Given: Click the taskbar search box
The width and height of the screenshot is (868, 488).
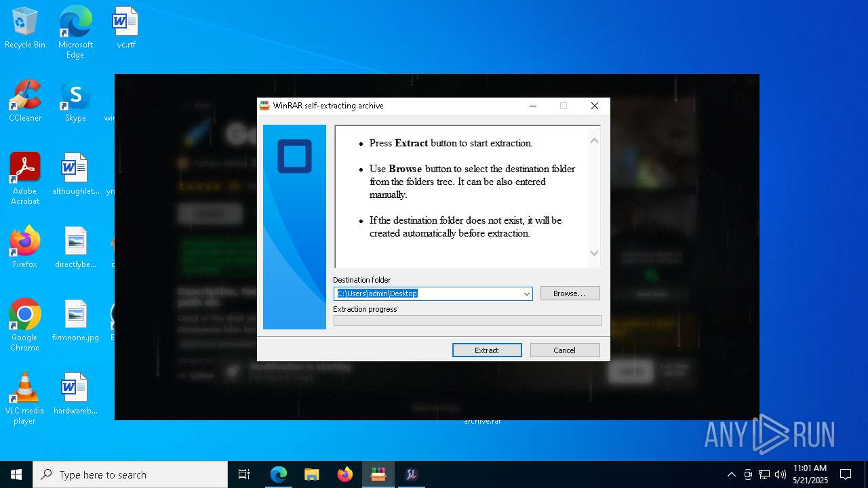Looking at the screenshot, I should [130, 474].
